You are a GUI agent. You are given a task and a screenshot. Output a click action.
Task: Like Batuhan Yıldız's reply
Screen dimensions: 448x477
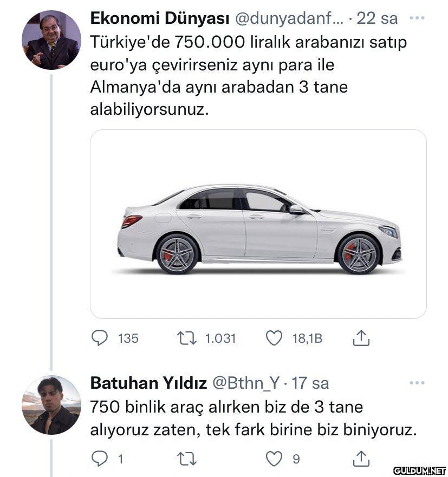pyautogui.click(x=274, y=459)
